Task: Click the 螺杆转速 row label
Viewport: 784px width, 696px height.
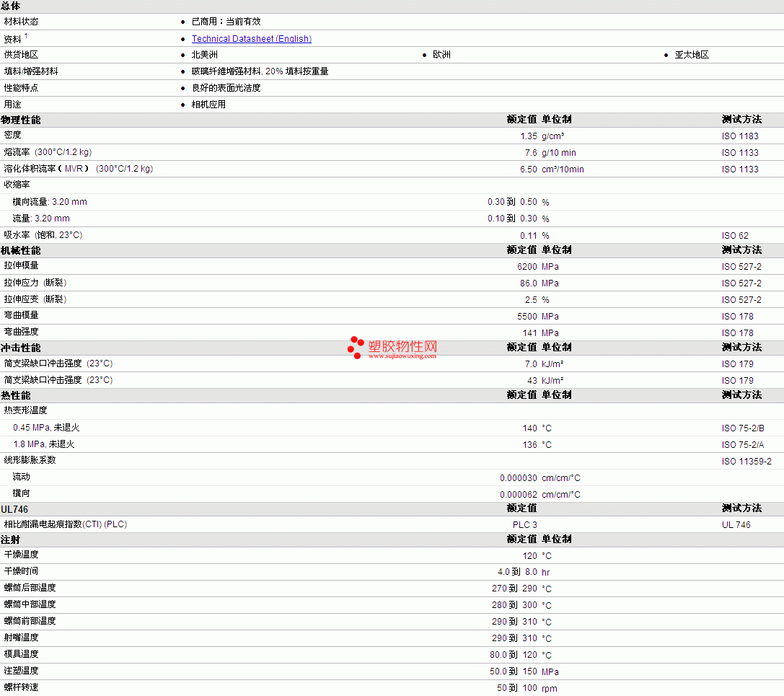Action: 21,687
